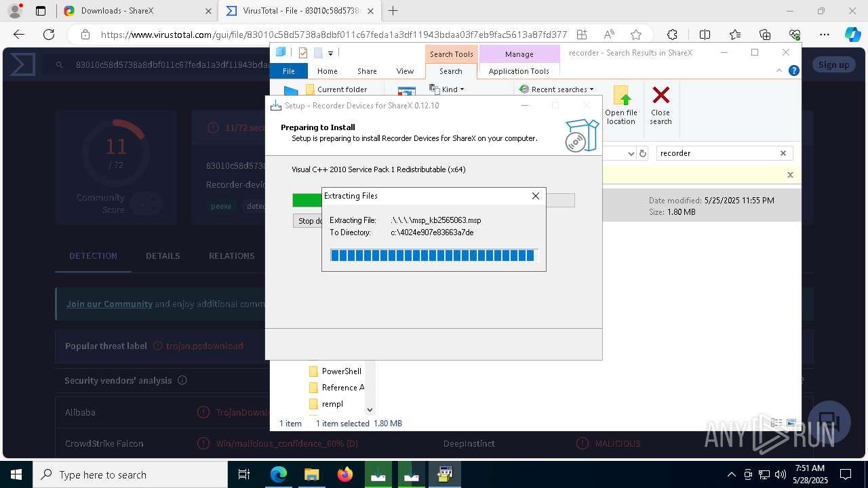Open Edge Collections icon
Screen dimensions: 868x488
(765, 35)
